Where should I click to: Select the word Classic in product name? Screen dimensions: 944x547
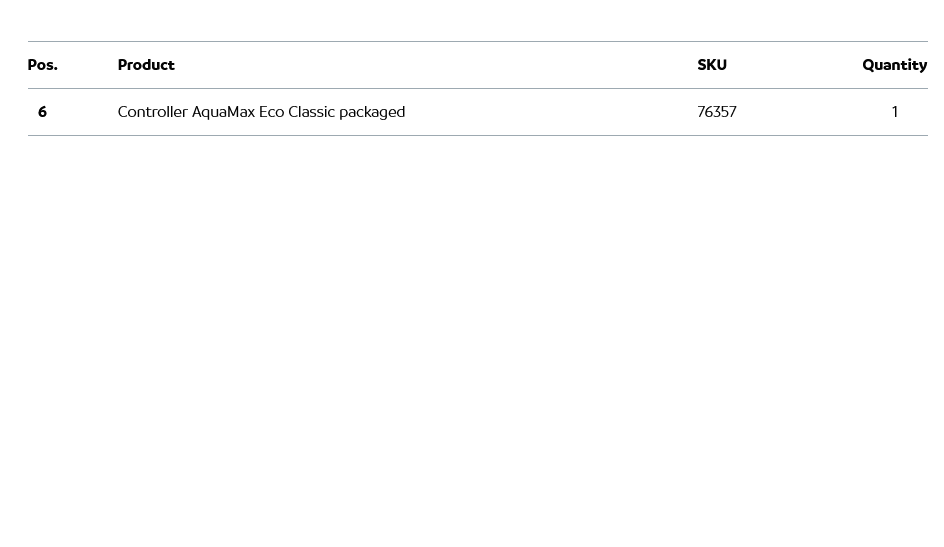311,112
